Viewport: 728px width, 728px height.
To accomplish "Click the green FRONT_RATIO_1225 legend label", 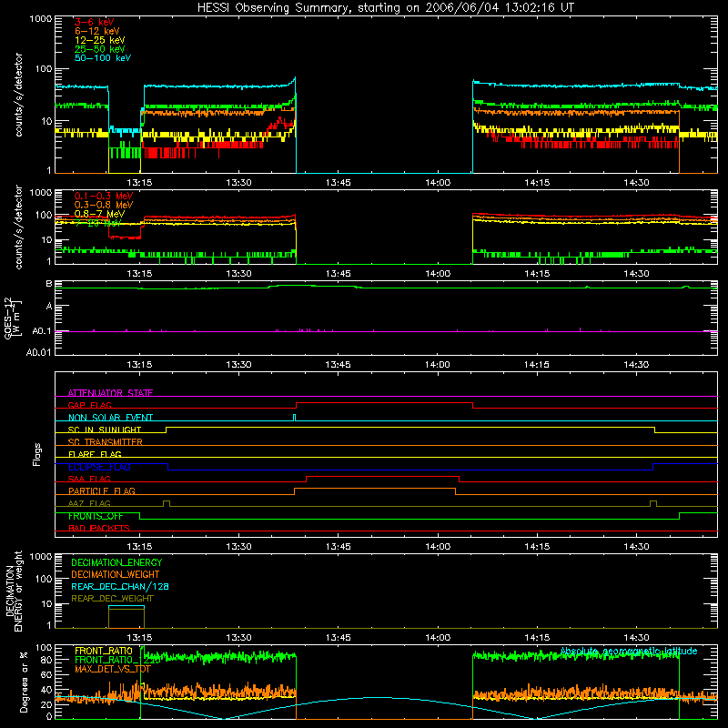I will 117,660.
